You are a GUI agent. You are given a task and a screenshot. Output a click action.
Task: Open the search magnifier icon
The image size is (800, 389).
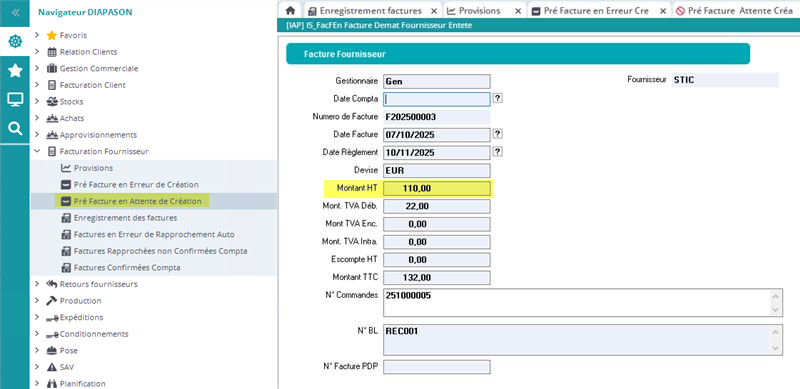point(15,129)
